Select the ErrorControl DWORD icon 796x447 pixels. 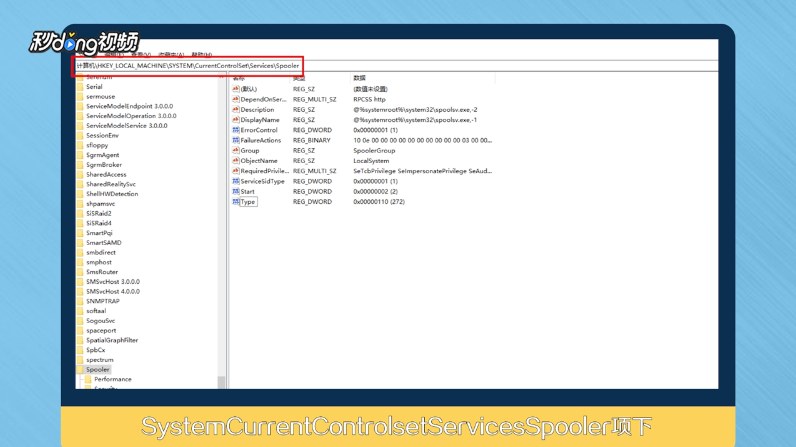pos(236,130)
